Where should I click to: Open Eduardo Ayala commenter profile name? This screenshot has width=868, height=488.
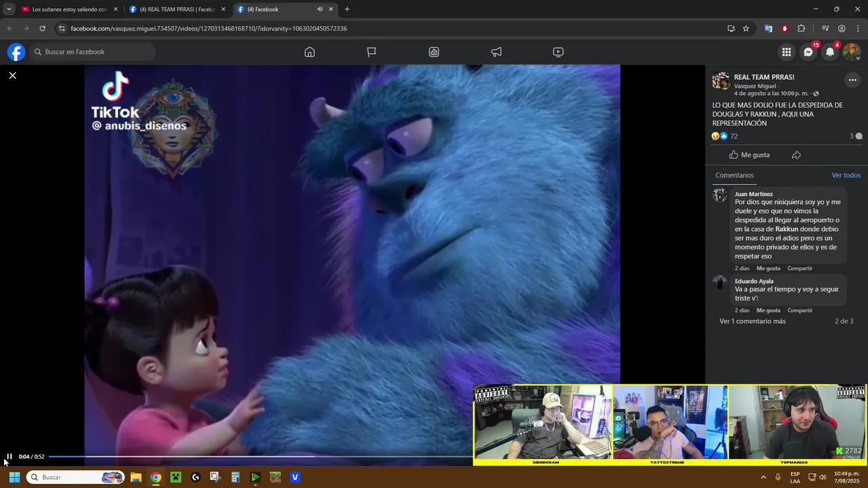tap(754, 281)
